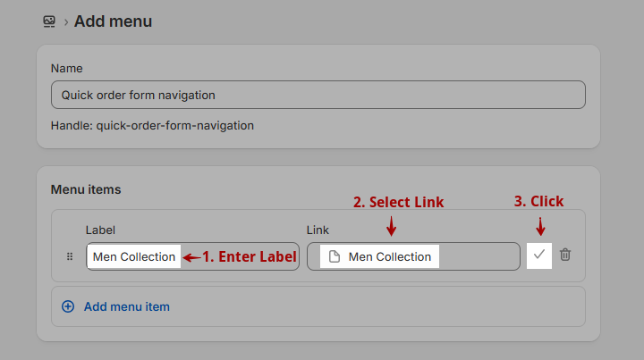Select the Handle quick-order-form-navigation text

point(152,125)
